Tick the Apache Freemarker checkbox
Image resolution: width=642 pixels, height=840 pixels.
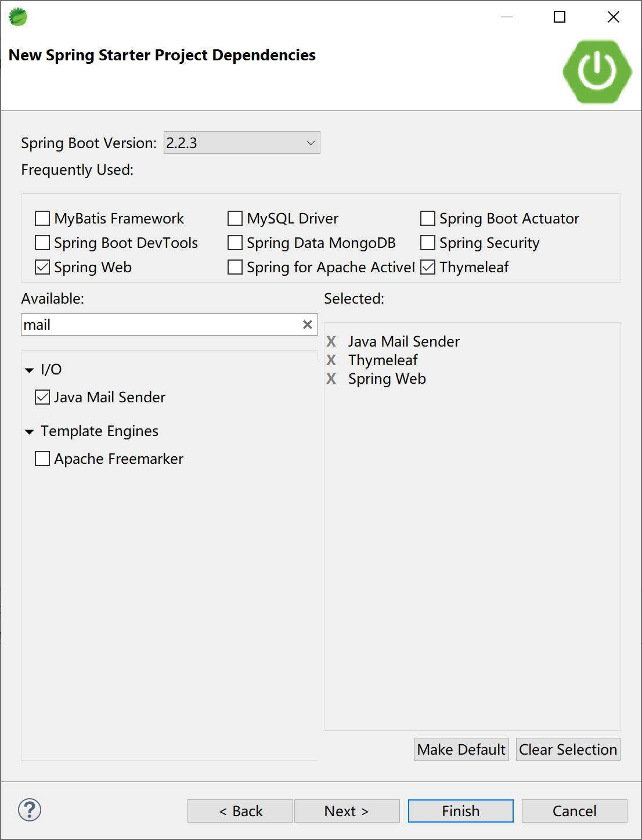coord(42,459)
